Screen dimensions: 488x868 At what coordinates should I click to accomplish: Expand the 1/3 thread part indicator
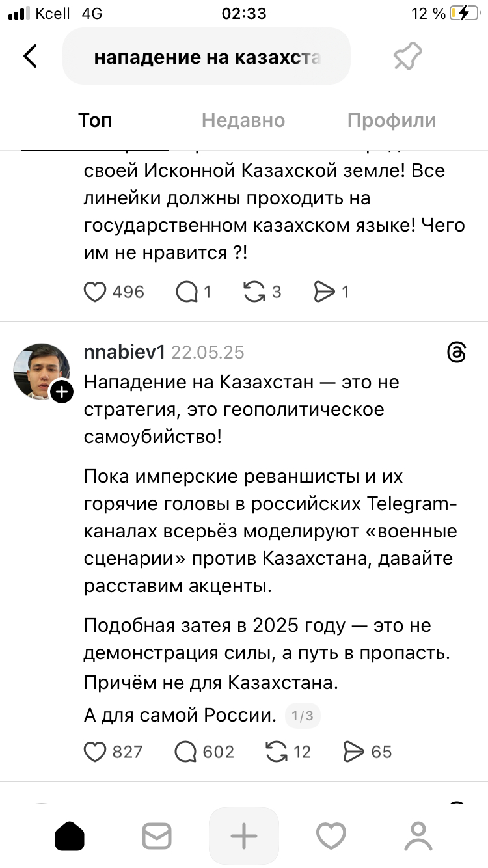point(303,716)
